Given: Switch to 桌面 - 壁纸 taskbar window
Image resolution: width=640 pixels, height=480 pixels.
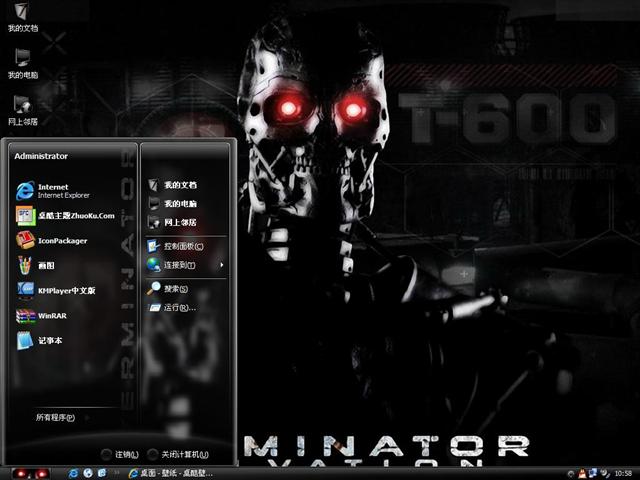Looking at the screenshot, I should 171,473.
